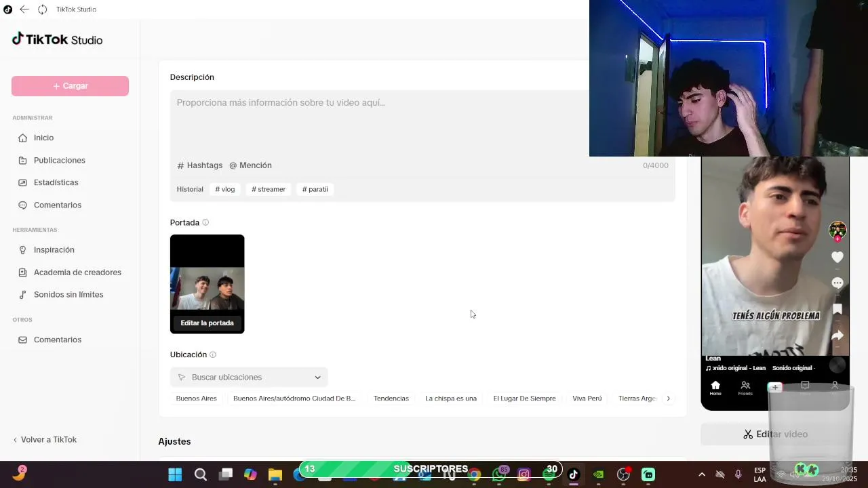The height and width of the screenshot is (488, 868).
Task: Open Instagram from the taskbar
Action: pyautogui.click(x=524, y=474)
